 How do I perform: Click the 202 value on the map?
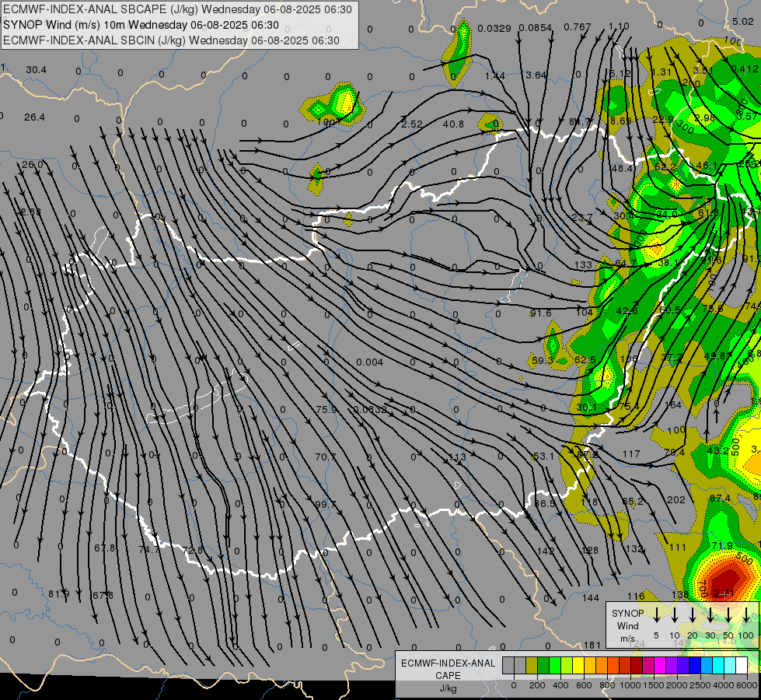coord(676,499)
